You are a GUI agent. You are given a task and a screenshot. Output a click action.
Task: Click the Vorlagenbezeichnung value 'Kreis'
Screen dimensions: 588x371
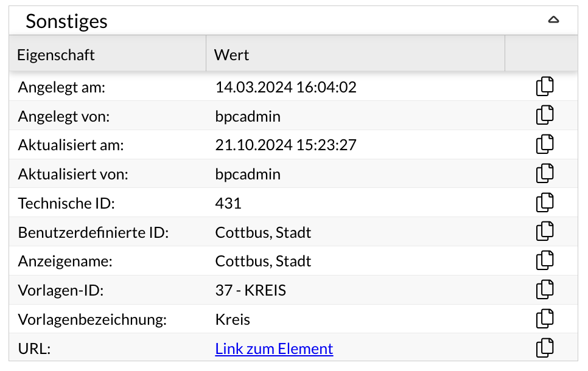click(233, 320)
